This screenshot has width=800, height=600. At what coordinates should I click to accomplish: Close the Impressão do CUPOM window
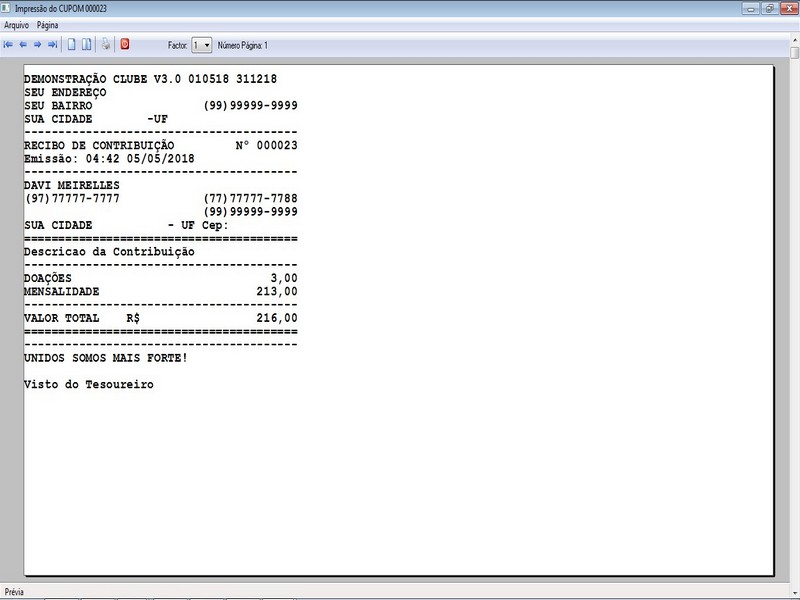tap(789, 8)
